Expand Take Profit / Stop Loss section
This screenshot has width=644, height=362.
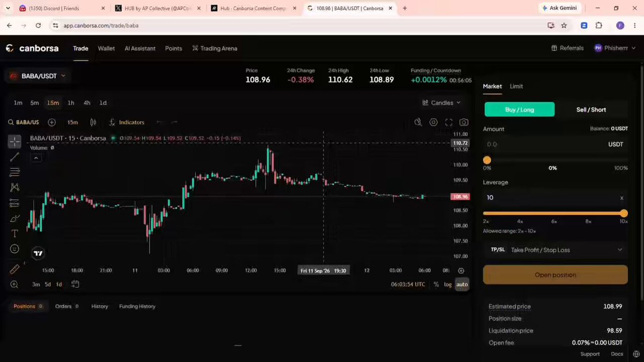(555, 250)
